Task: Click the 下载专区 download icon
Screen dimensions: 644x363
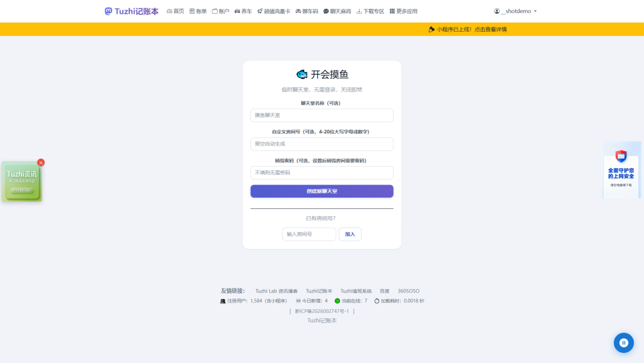Action: click(x=359, y=11)
